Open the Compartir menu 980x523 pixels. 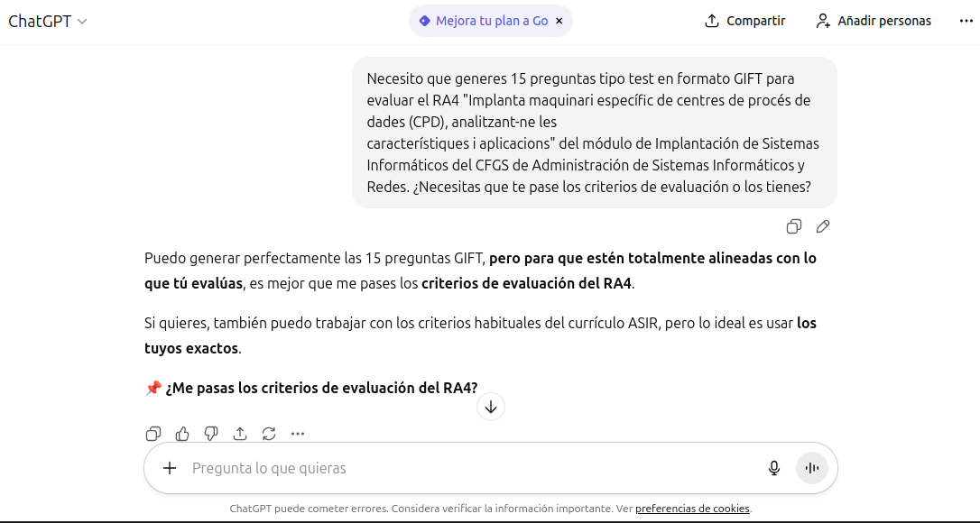pyautogui.click(x=744, y=20)
